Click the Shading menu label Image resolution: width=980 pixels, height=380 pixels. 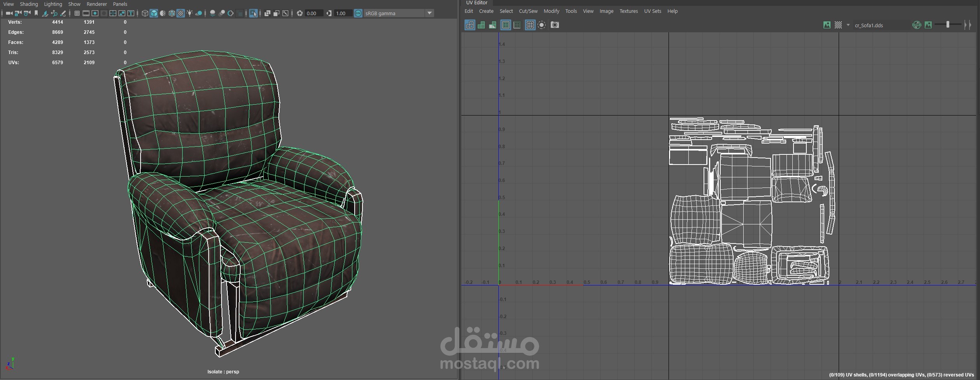click(29, 4)
